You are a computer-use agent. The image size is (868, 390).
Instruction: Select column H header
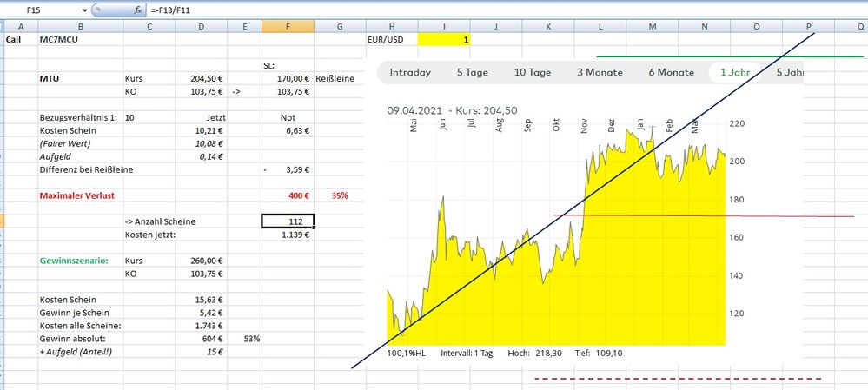point(391,26)
